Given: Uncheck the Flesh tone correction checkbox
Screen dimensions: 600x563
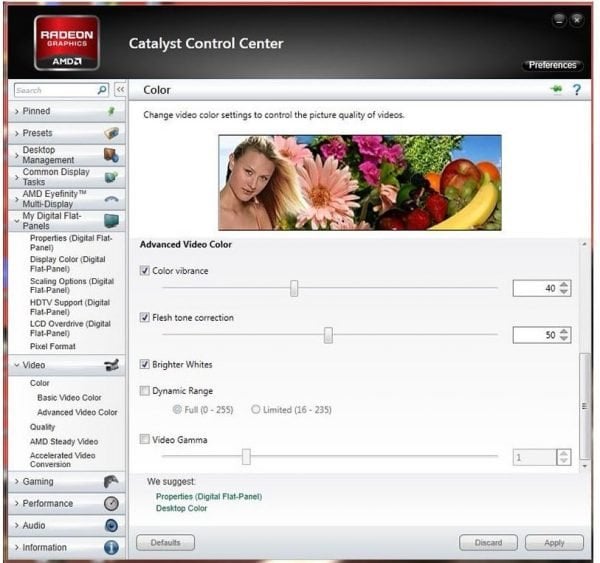Looking at the screenshot, I should [145, 317].
